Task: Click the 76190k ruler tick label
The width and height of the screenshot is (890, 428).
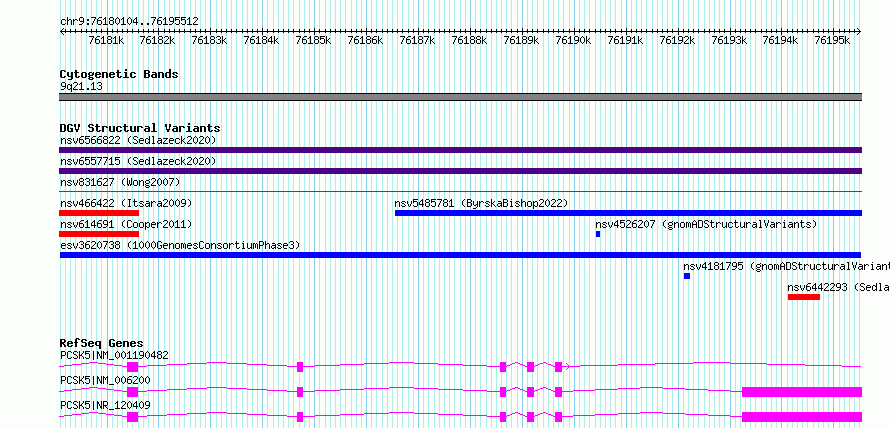Action: tap(573, 40)
